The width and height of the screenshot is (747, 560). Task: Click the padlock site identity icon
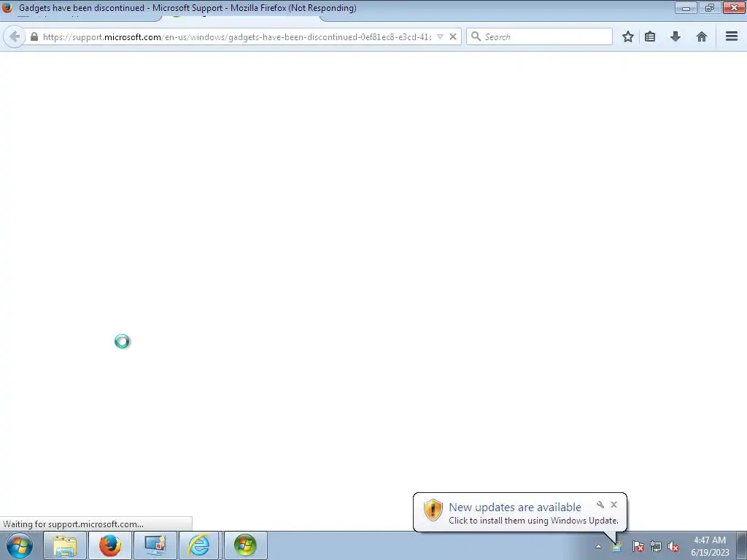point(34,36)
